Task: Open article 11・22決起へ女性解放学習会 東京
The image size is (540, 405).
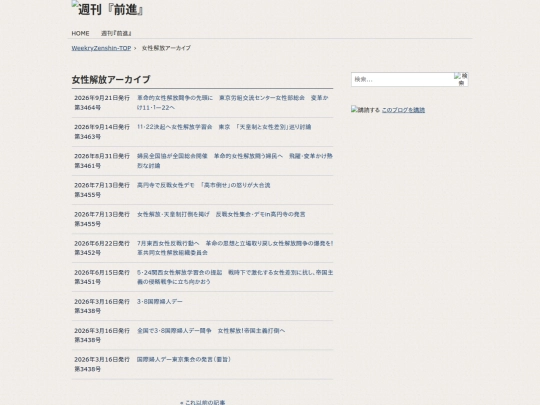Action: pyautogui.click(x=224, y=127)
